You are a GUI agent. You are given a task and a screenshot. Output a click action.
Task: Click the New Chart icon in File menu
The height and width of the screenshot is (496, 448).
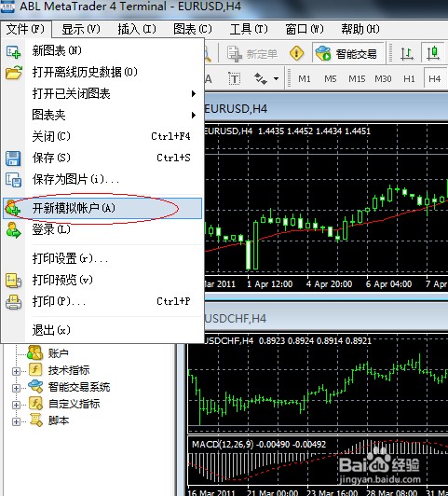[x=14, y=51]
